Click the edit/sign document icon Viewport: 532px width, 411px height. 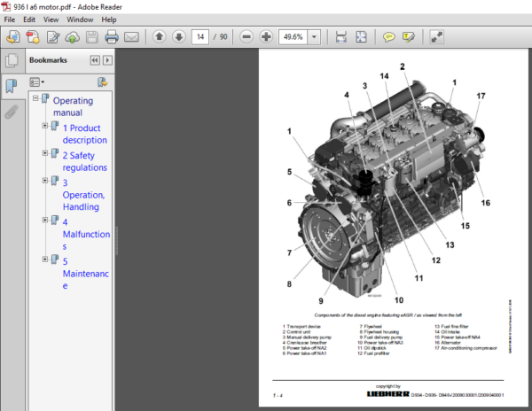[53, 37]
